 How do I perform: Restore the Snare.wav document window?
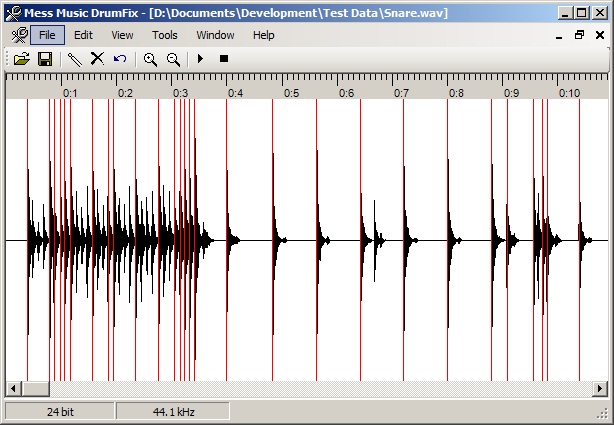(x=579, y=35)
